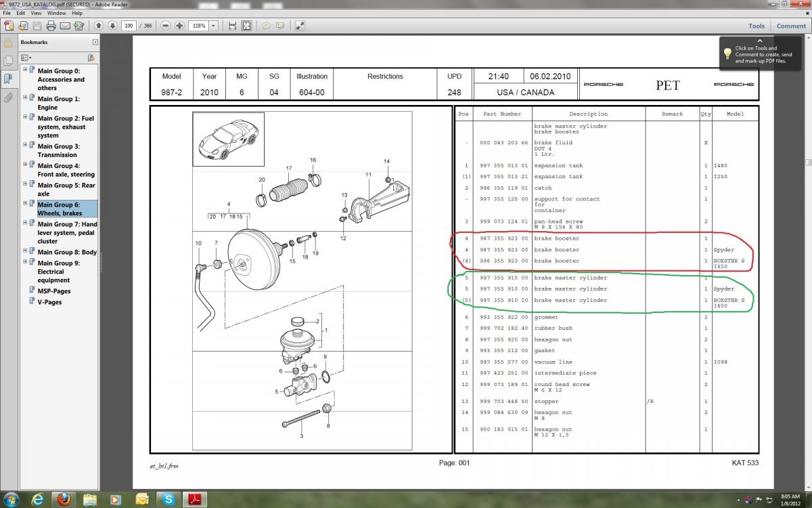Click the zoom percentage field showing 118%
The height and width of the screenshot is (508, 812).
[x=199, y=26]
